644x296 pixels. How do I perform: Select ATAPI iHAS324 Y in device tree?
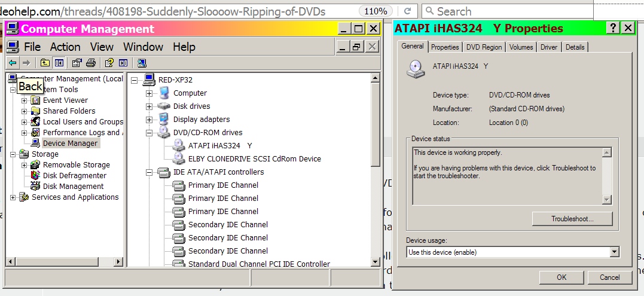click(219, 146)
